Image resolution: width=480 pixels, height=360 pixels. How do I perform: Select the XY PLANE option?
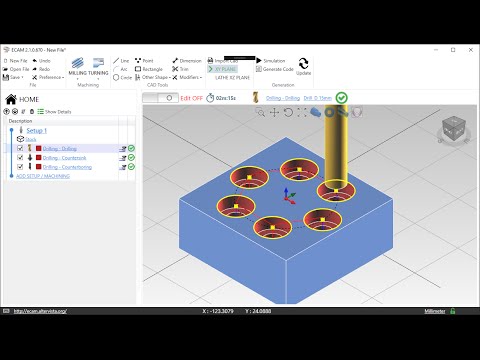pos(222,69)
